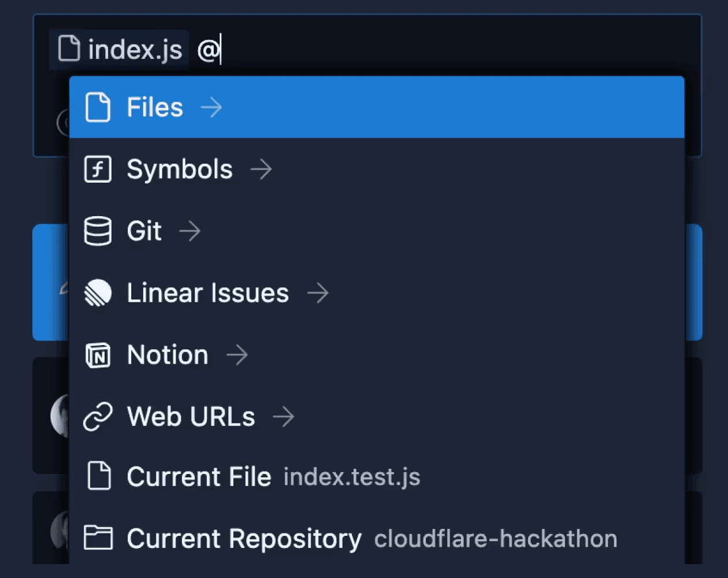Choose the Web URLs menu entry
Screen dimensions: 728x578
191,417
